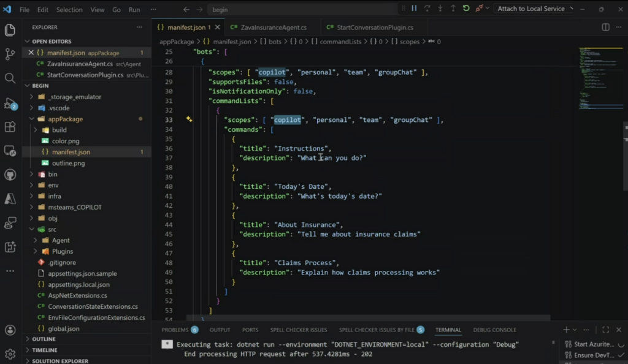This screenshot has width=628, height=364.
Task: Pause the debug session
Action: tap(414, 9)
